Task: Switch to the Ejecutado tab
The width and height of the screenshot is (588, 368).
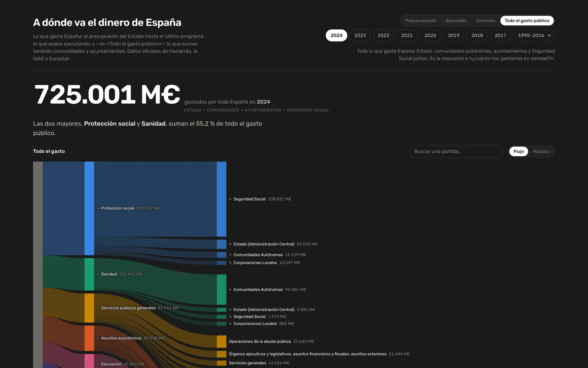Action: click(x=456, y=21)
